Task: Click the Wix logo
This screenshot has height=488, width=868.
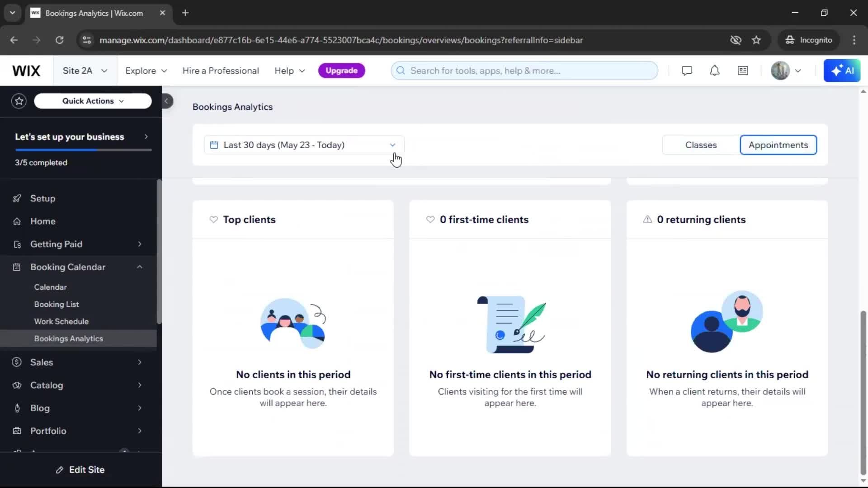Action: pos(26,71)
